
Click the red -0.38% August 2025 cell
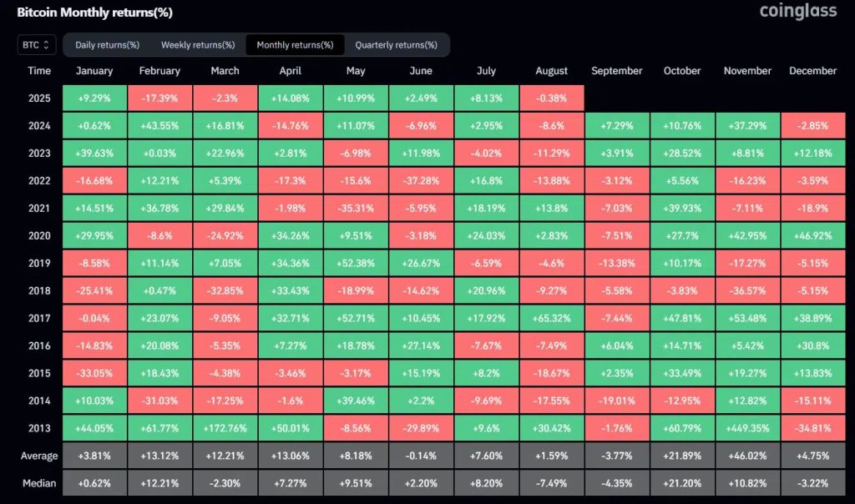tap(551, 97)
